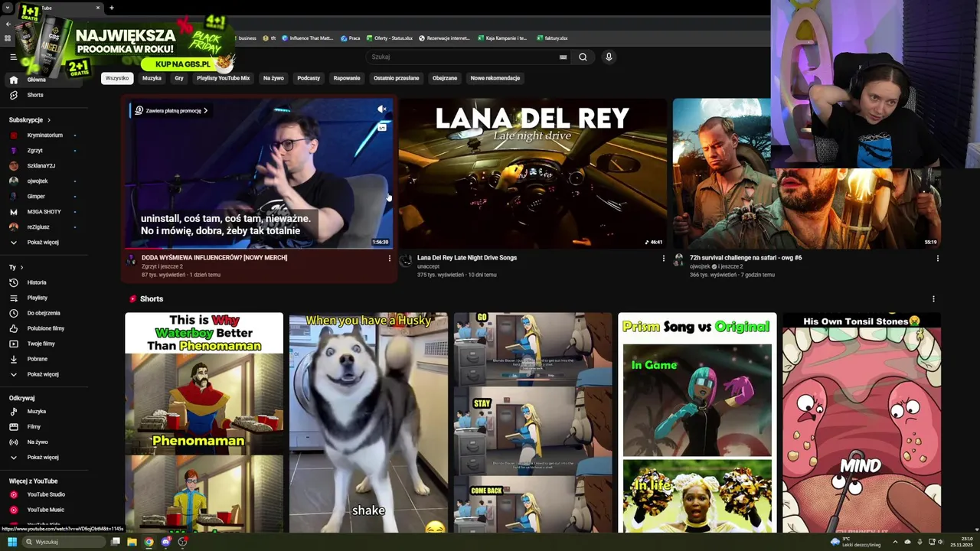This screenshot has height=551, width=980.
Task: Click the search magnifier button
Action: [583, 57]
